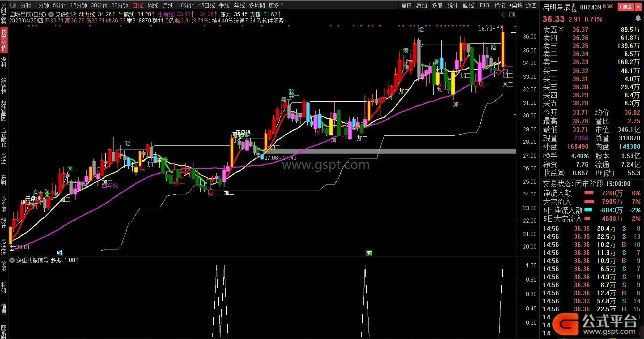Switch to 年线 yearly chart
The width and height of the screenshot is (644, 339).
pyautogui.click(x=239, y=5)
